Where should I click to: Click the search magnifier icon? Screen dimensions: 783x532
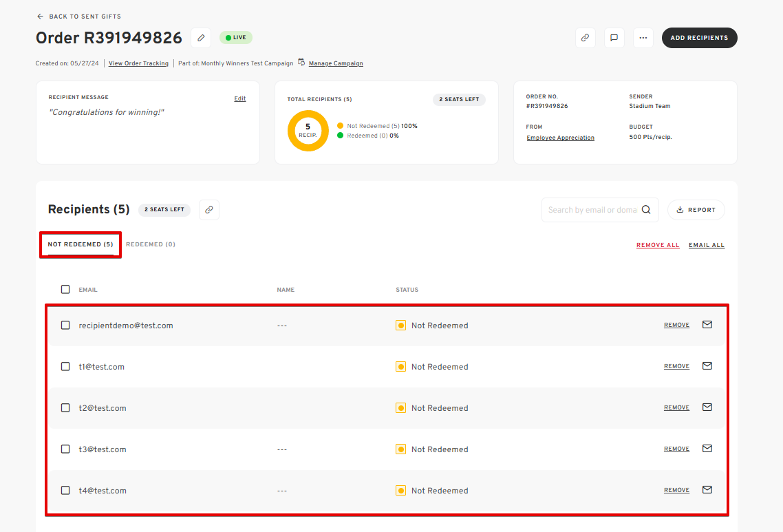click(x=646, y=210)
